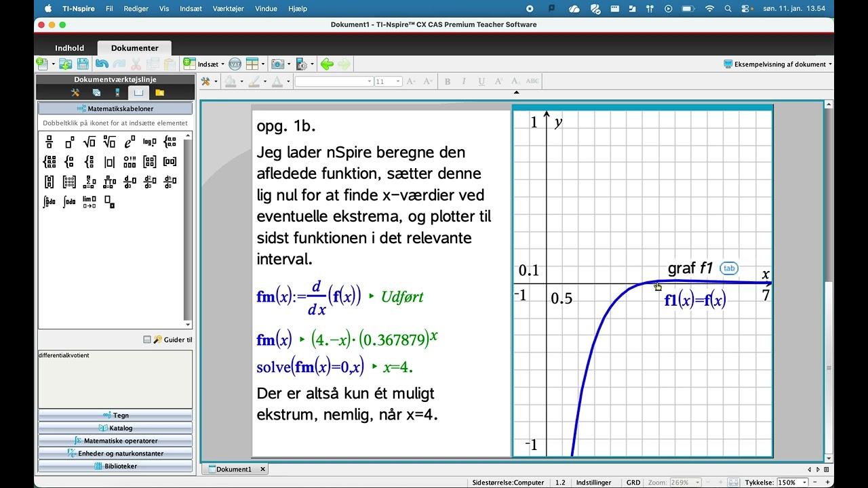Insert the logarithm template
Screen dimensions: 868x488
pos(150,142)
